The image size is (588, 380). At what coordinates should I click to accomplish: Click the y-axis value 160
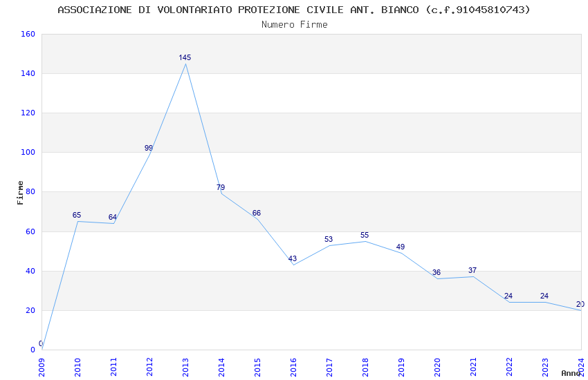28,34
